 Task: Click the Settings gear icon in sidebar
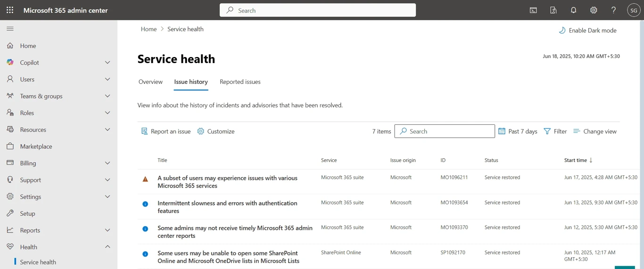tap(10, 196)
